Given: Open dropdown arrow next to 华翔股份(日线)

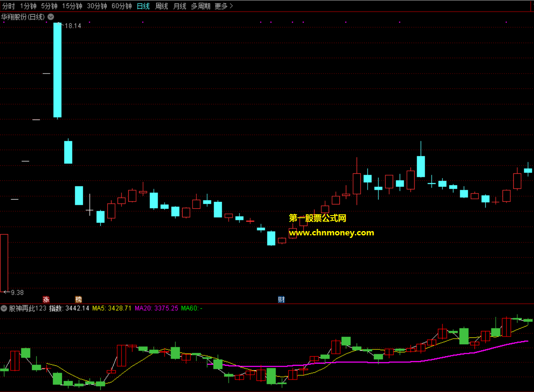Looking at the screenshot, I should pos(51,17).
